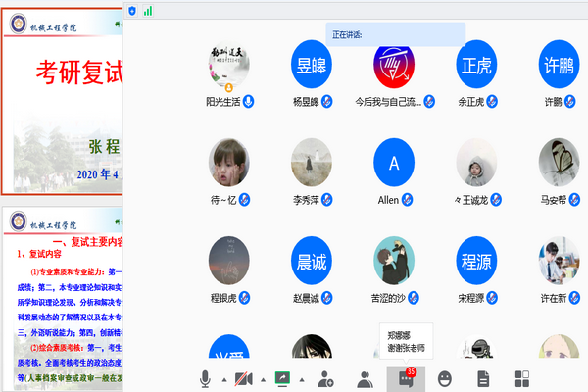
Task: Click the blue security shield icon
Action: 133,10
